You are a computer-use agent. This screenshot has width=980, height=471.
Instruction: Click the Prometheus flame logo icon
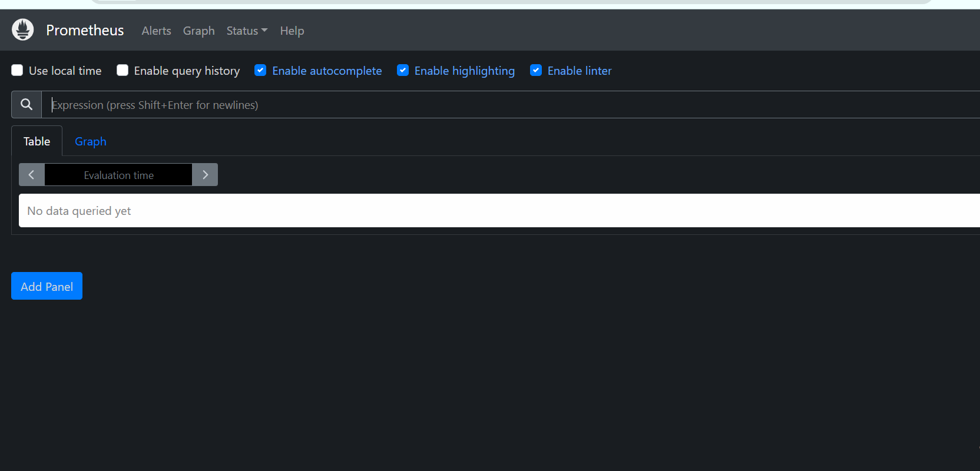23,29
